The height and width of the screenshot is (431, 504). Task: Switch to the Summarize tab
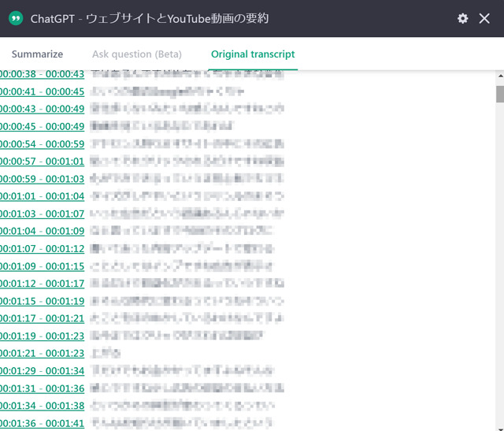coord(37,54)
